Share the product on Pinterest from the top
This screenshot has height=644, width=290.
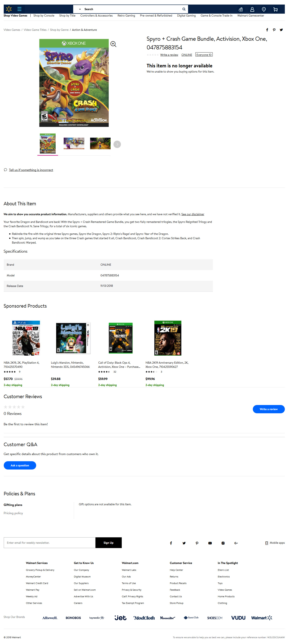[x=274, y=30]
